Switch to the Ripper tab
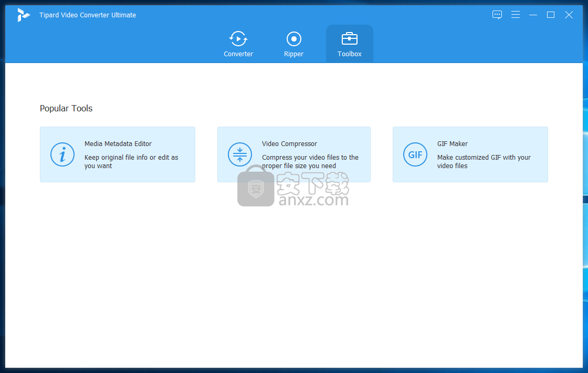Viewport: 588px width, 373px height. coord(293,44)
